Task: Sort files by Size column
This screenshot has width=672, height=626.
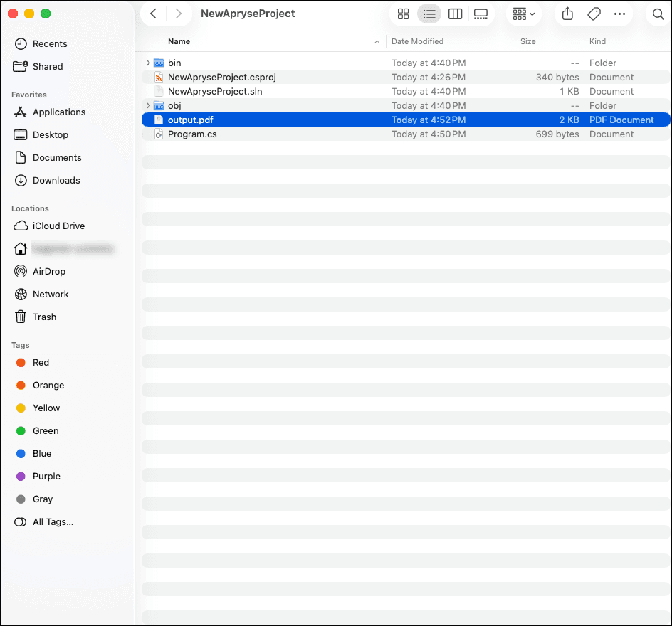Action: tap(527, 41)
